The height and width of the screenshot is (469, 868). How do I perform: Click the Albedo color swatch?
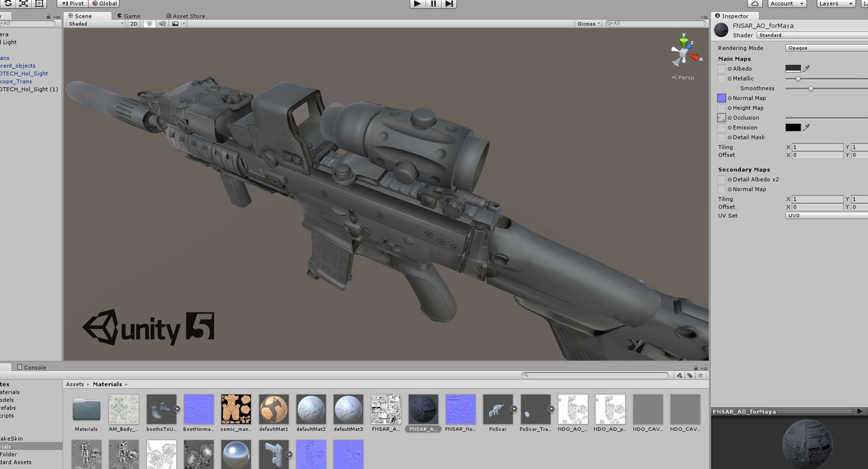(x=793, y=69)
